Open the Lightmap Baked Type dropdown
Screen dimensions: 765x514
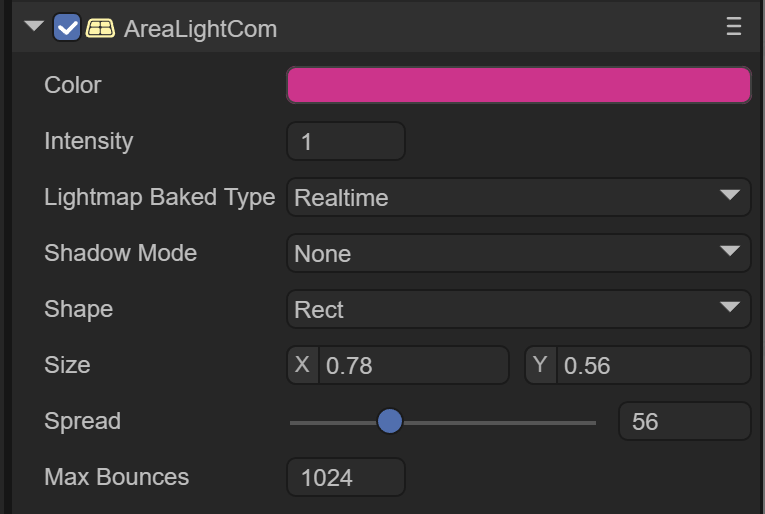tap(518, 197)
